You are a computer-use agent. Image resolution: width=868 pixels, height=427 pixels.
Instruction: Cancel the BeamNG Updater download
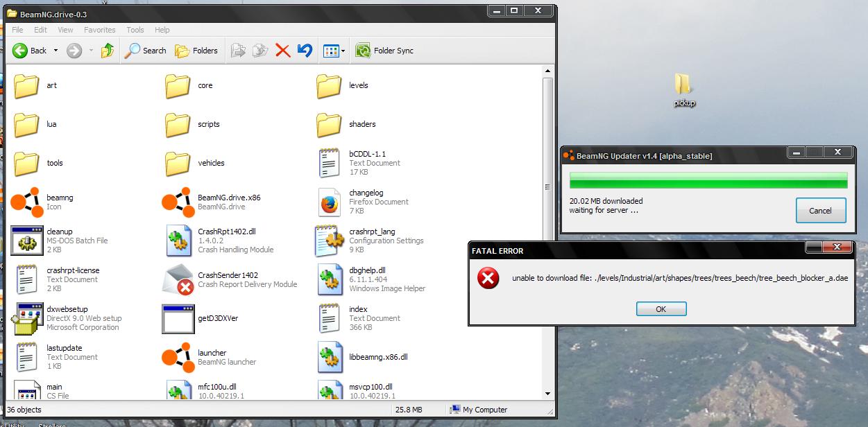pyautogui.click(x=820, y=210)
